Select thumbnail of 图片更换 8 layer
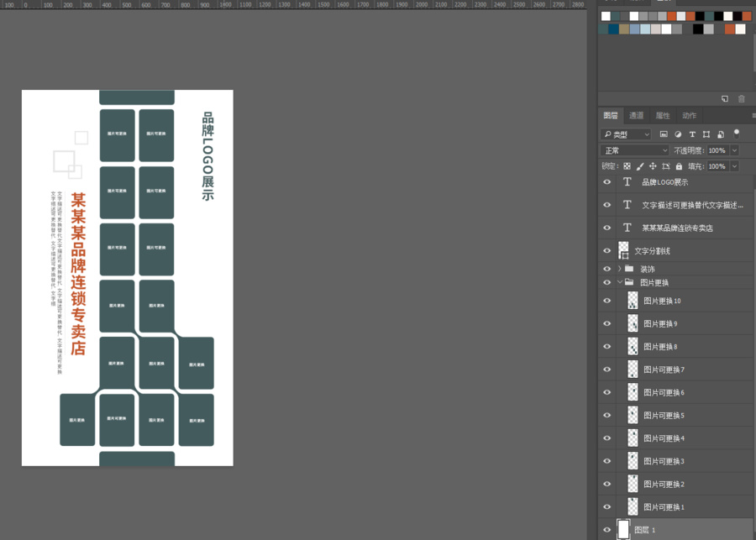The width and height of the screenshot is (756, 540). pos(633,346)
